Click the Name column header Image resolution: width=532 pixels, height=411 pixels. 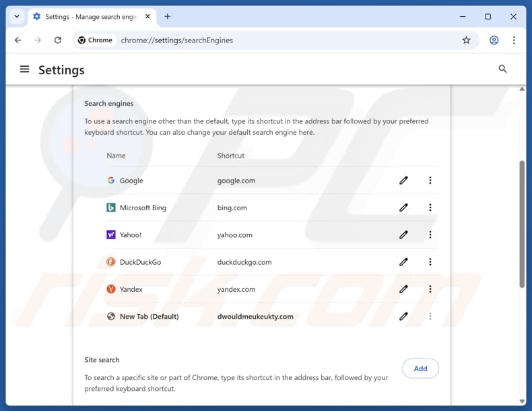tap(116, 156)
